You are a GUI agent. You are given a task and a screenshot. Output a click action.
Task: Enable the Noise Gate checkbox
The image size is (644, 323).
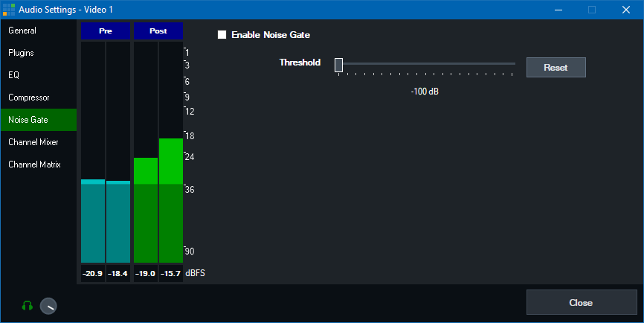point(222,35)
